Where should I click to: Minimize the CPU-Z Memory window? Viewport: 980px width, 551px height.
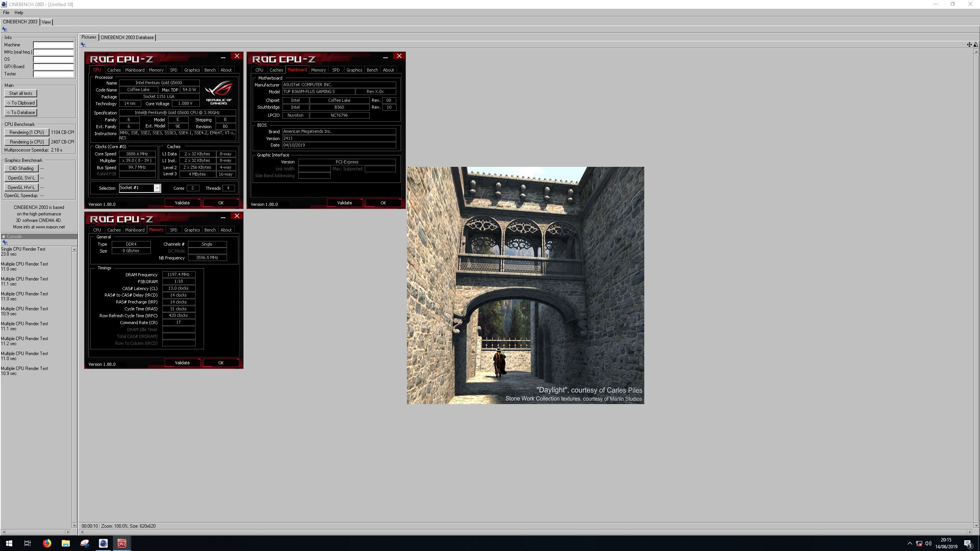tap(223, 217)
